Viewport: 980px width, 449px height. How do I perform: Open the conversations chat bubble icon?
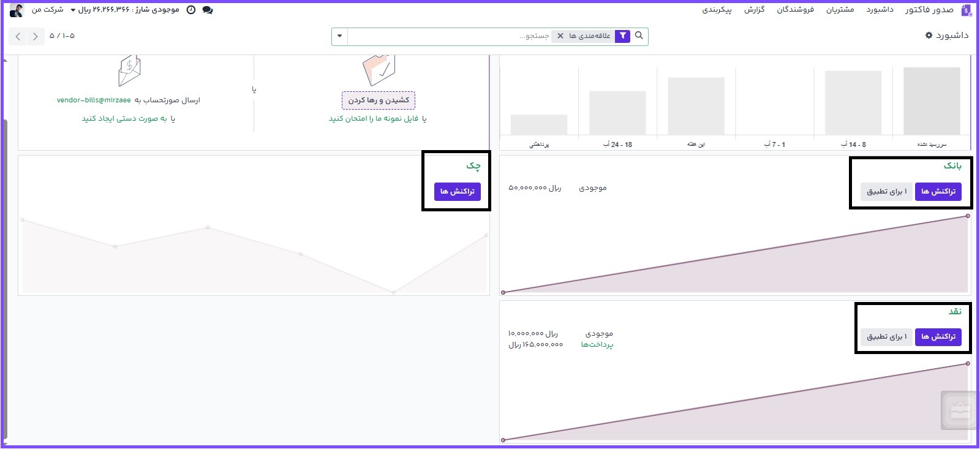tap(208, 10)
